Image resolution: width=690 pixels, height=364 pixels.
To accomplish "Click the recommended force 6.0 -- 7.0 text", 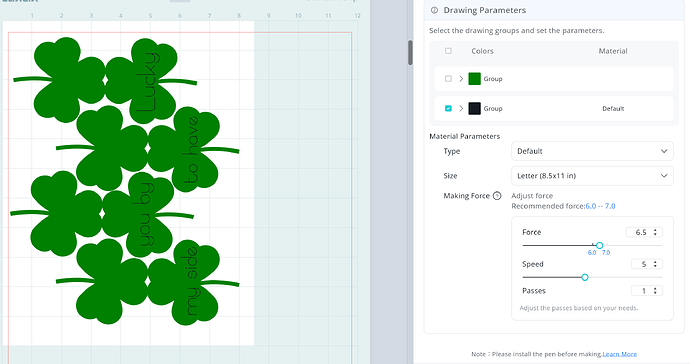I will (600, 206).
